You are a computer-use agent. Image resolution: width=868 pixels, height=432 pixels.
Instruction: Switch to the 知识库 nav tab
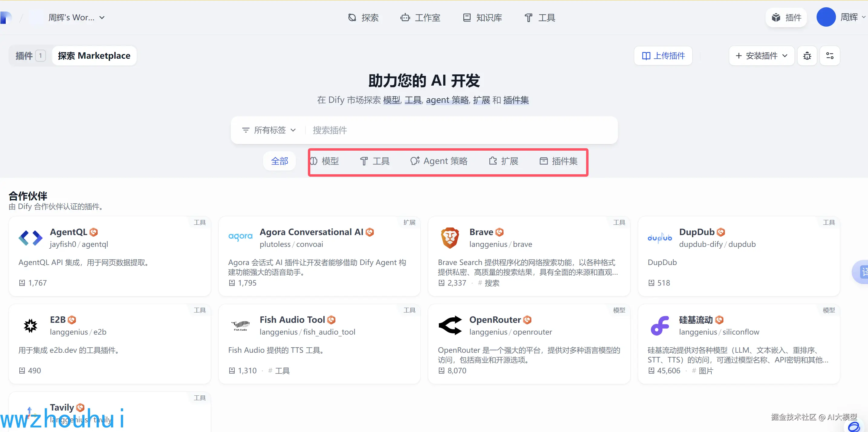[x=482, y=18]
